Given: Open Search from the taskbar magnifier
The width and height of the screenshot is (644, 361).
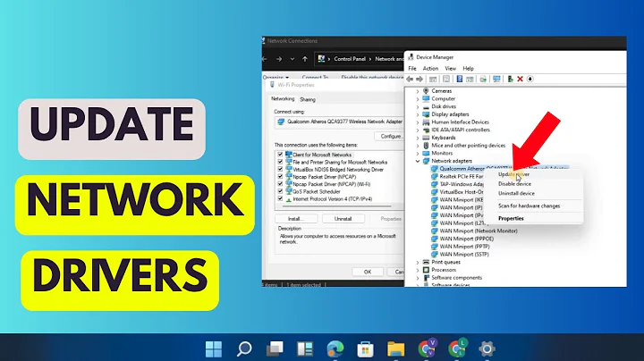Looking at the screenshot, I should point(244,349).
